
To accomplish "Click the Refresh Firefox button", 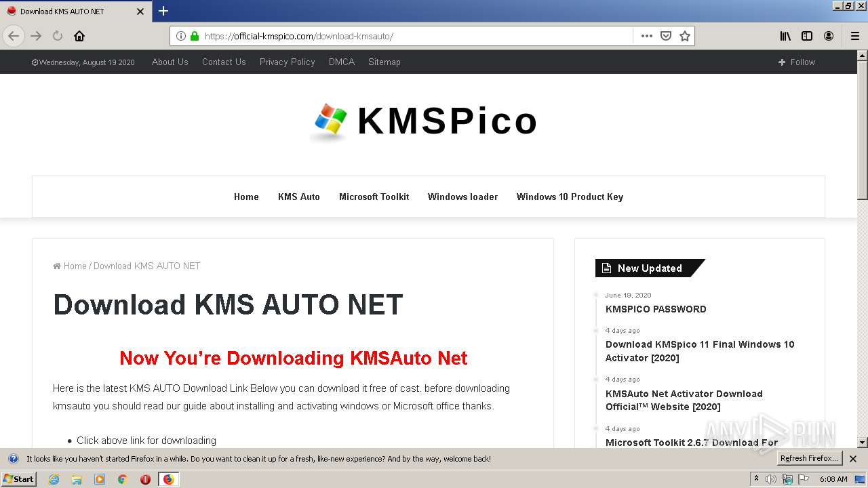I will pyautogui.click(x=809, y=458).
